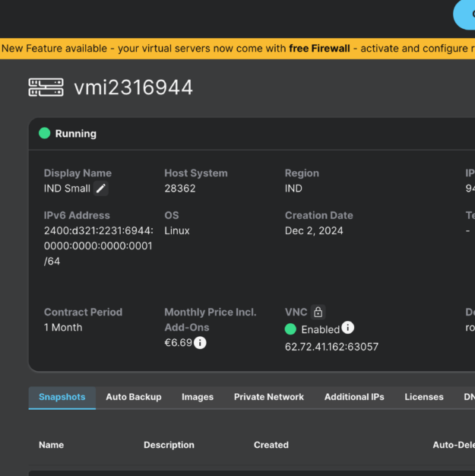Select the Private Network tab
The image size is (475, 476).
click(x=268, y=397)
